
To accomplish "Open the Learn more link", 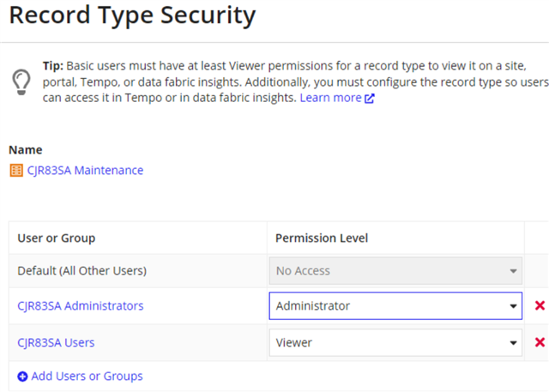I will click(330, 98).
